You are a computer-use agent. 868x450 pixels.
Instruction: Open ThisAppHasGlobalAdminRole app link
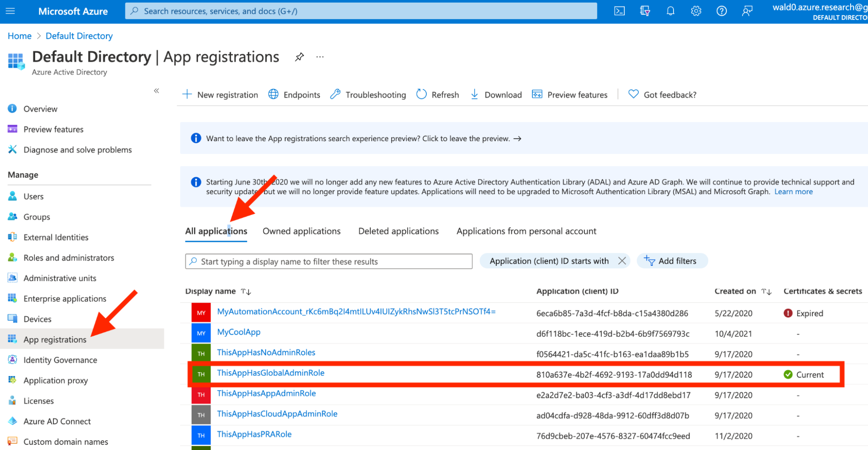(271, 373)
